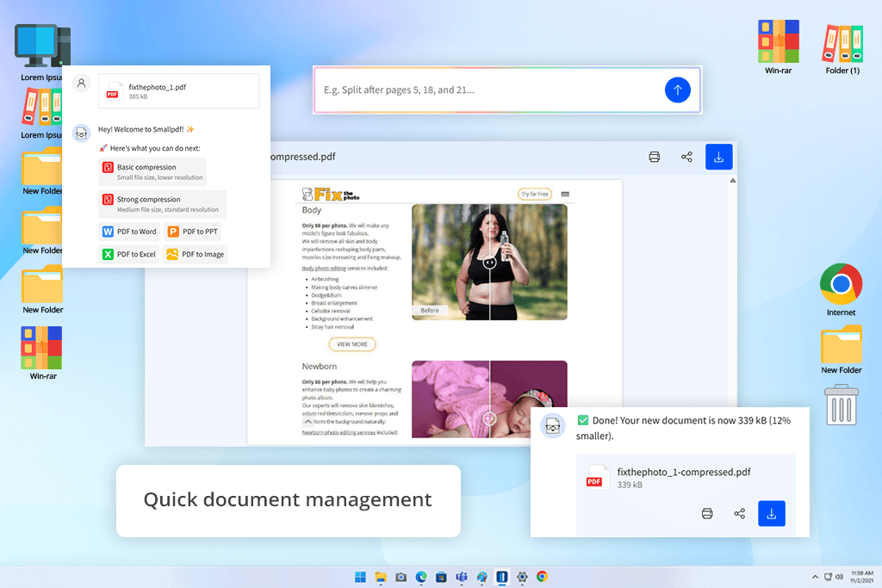Click the share icon in the viewer header
Screen dimensions: 882x588
click(x=686, y=157)
